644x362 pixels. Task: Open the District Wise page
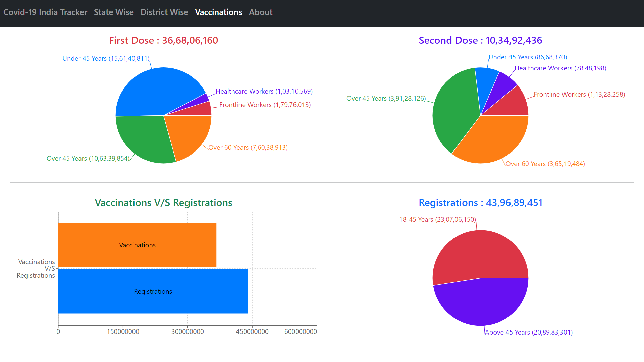pos(164,12)
